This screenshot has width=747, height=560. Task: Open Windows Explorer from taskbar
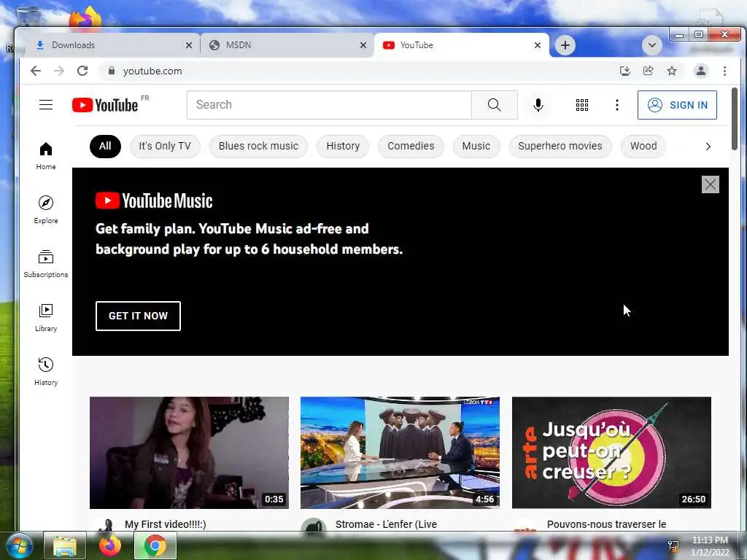[x=65, y=545]
